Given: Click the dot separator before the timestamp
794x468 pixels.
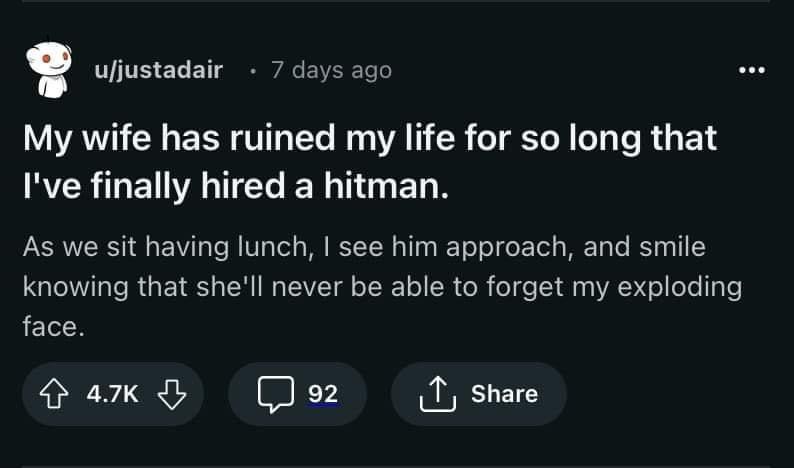Looking at the screenshot, I should coord(254,71).
